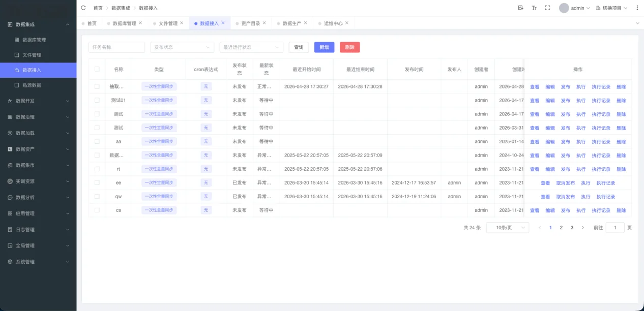Check the row checkbox for qw
644x311 pixels.
pyautogui.click(x=97, y=196)
